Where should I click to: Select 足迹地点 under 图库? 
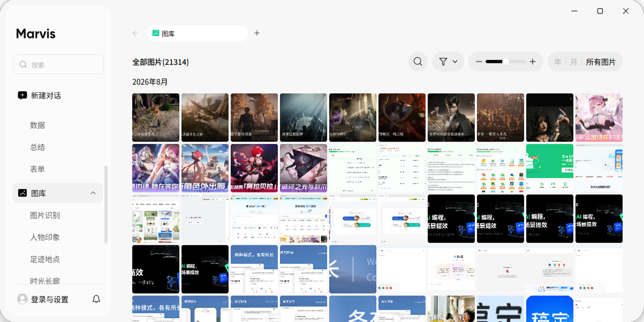(45, 259)
